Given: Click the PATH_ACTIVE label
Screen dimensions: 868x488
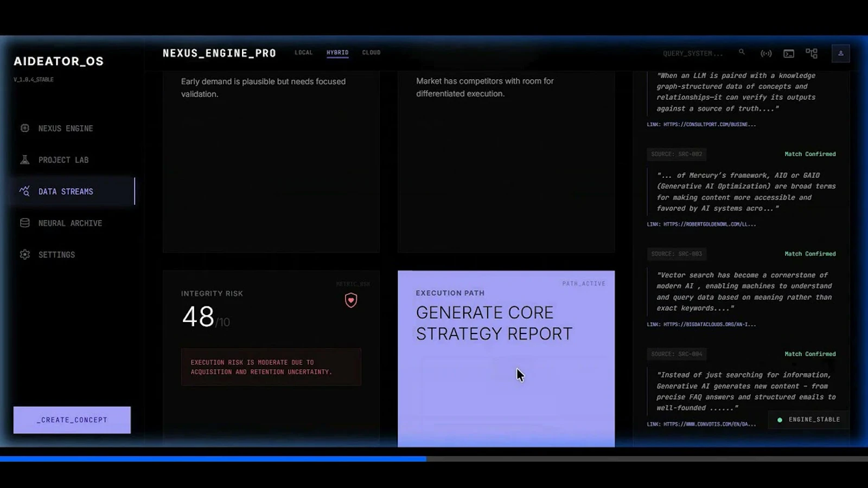Looking at the screenshot, I should [x=584, y=284].
